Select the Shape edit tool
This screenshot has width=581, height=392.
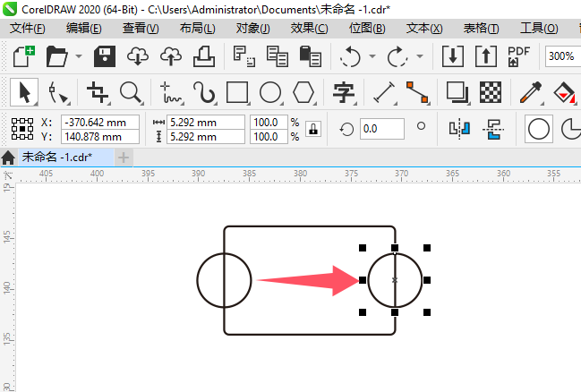58,92
